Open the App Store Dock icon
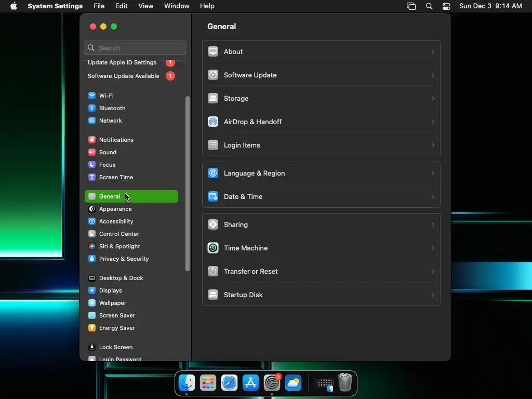The image size is (532, 399). pos(251,383)
